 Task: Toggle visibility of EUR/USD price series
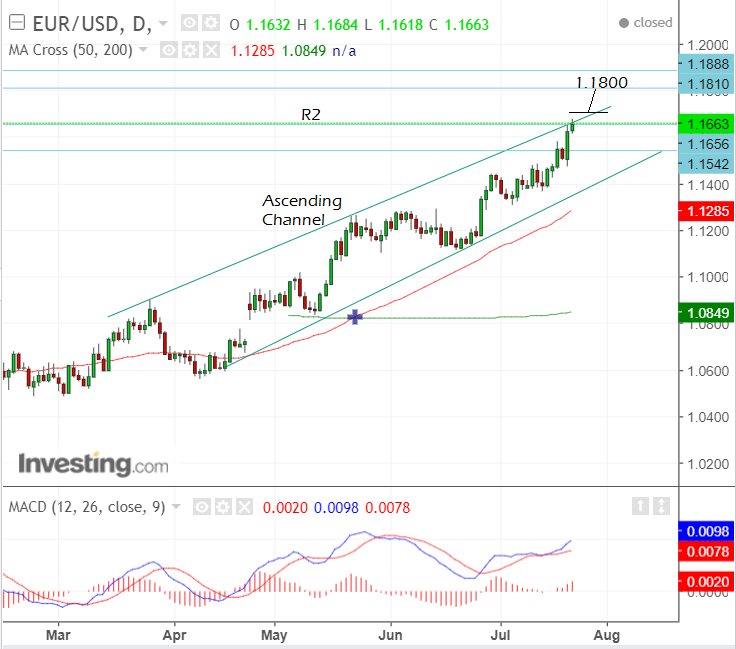pyautogui.click(x=188, y=24)
